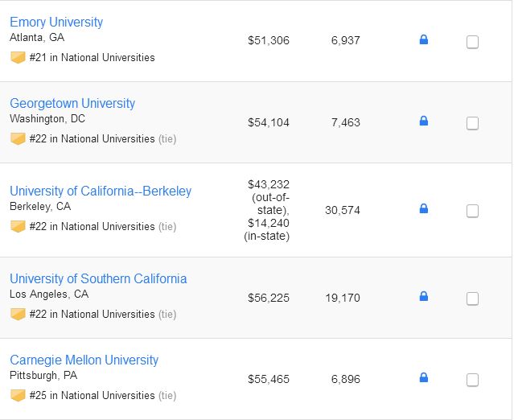Click the ranking badge icon under Georgetown University
The height and width of the screenshot is (420, 514).
[18, 138]
